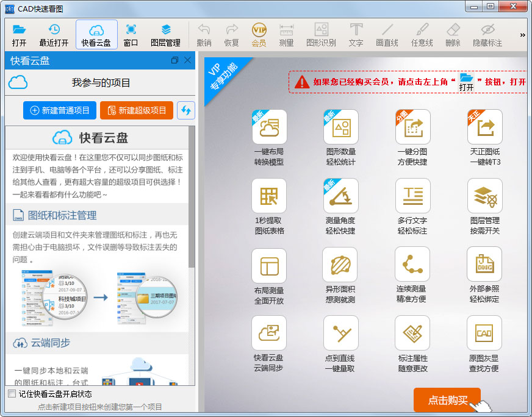
Task: Click the cloud icon beside 我参与的项目
Action: (x=18, y=82)
